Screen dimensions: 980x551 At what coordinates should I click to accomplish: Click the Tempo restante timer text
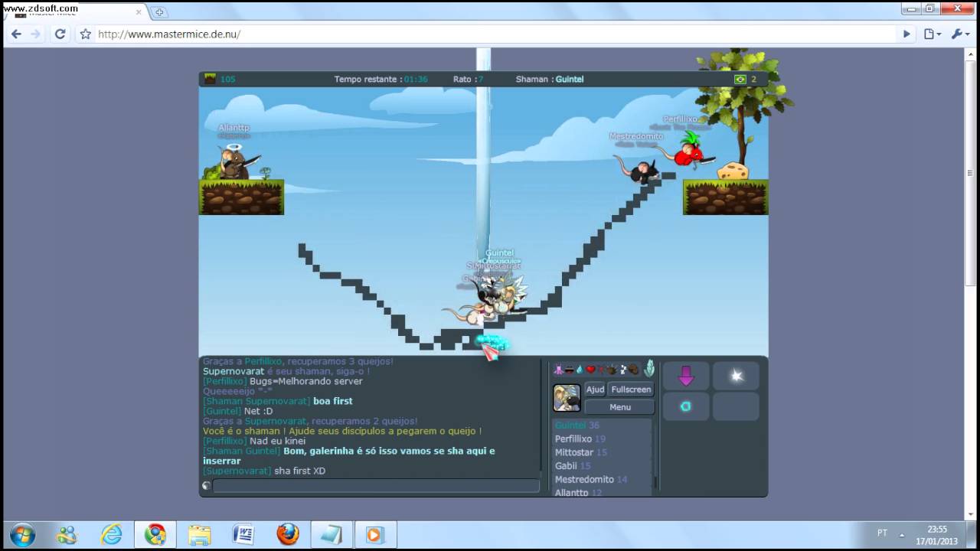click(381, 79)
